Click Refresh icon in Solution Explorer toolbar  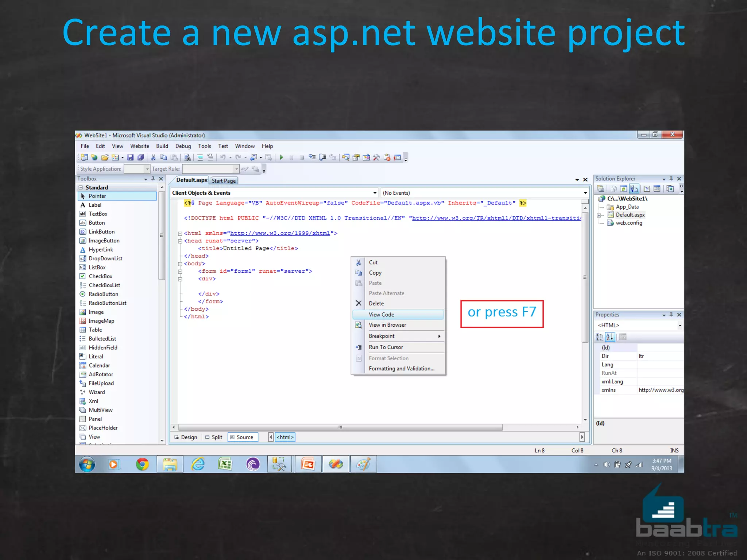click(x=623, y=189)
